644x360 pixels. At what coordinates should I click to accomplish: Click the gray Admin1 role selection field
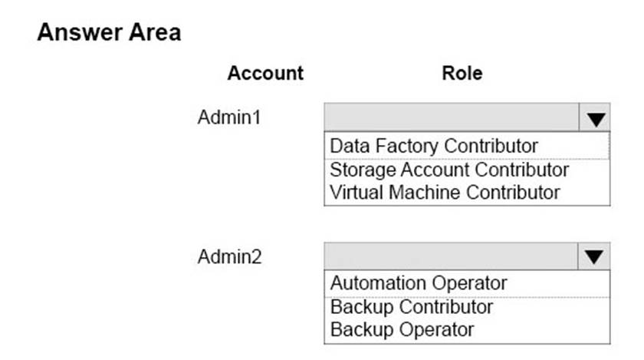[x=453, y=118]
